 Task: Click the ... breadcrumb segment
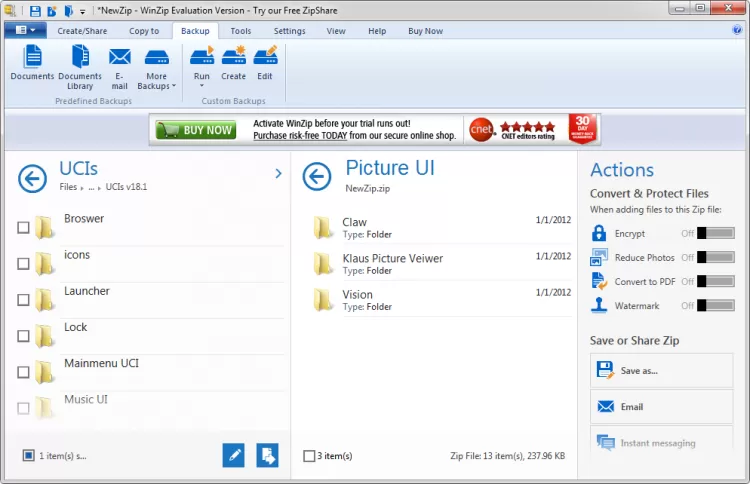(x=91, y=187)
